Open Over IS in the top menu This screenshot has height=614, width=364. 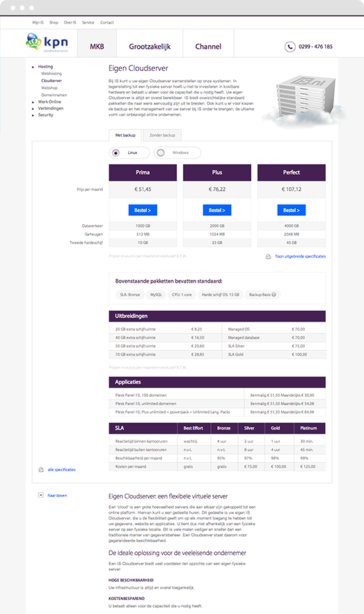click(70, 22)
